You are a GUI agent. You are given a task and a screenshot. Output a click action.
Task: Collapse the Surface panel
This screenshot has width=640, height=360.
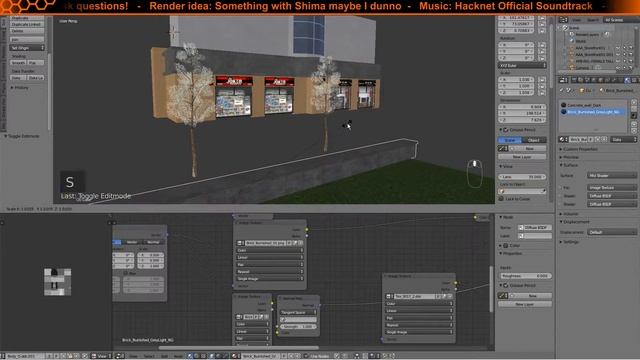pyautogui.click(x=569, y=165)
